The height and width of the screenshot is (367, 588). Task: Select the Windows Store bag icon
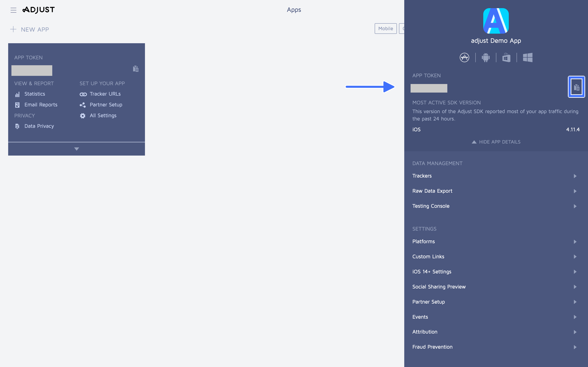click(x=506, y=57)
